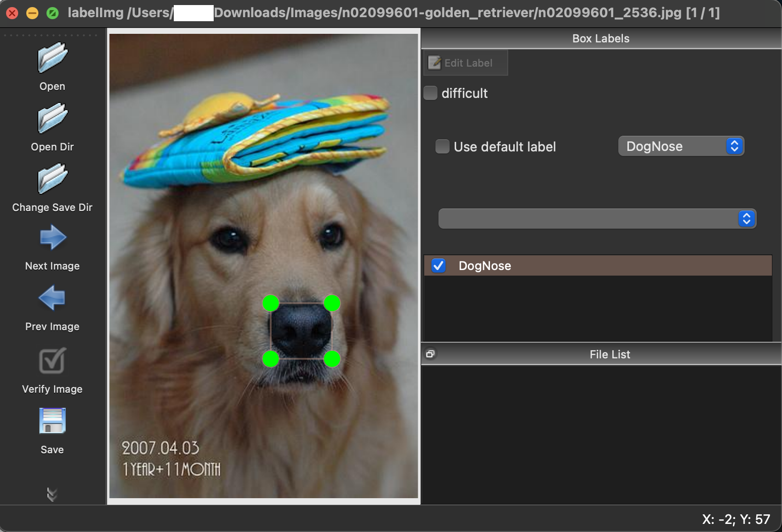
Task: Click the File List panel header
Action: 609,354
